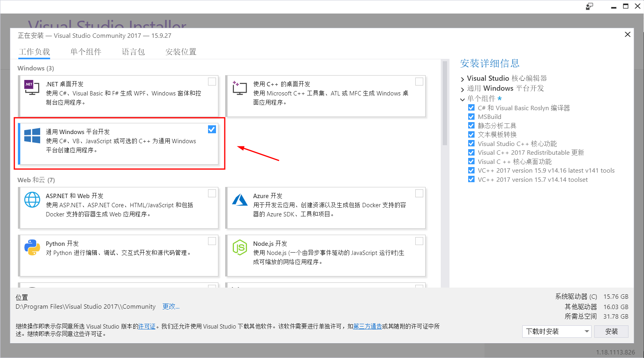644x358 pixels.
Task: Click the 更改... location link
Action: pos(171,306)
